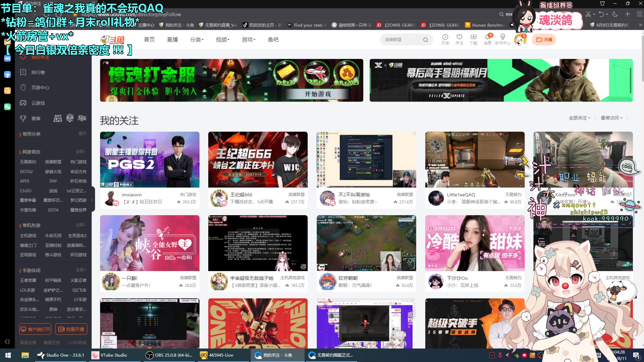The width and height of the screenshot is (644, 362).
Task: Open the 无畏契约直播 bookmark
Action: pos(218,25)
